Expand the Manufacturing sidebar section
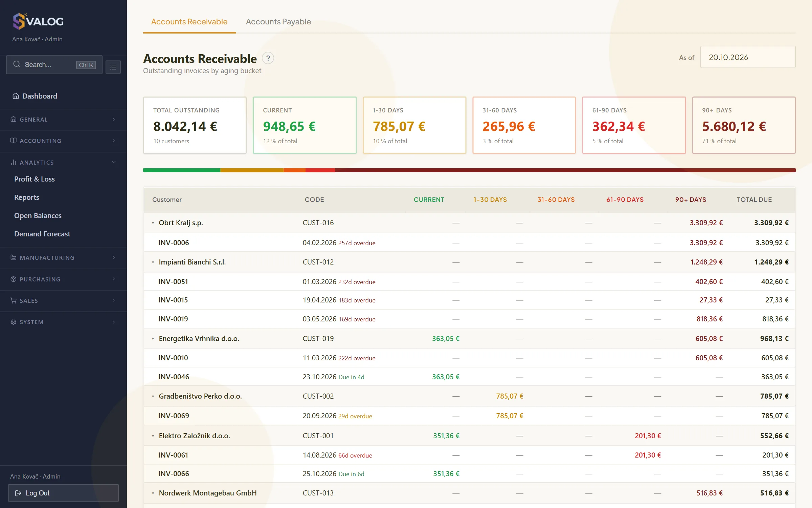 tap(63, 258)
